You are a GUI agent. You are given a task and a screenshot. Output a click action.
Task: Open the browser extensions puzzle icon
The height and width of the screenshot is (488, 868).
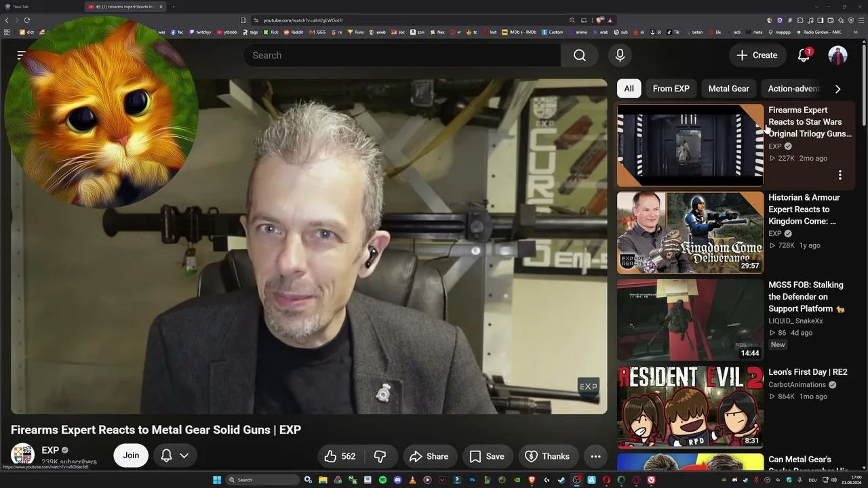pyautogui.click(x=800, y=20)
